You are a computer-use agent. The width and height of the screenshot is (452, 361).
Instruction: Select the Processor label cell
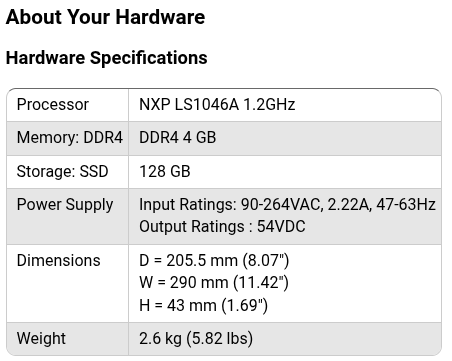point(67,105)
